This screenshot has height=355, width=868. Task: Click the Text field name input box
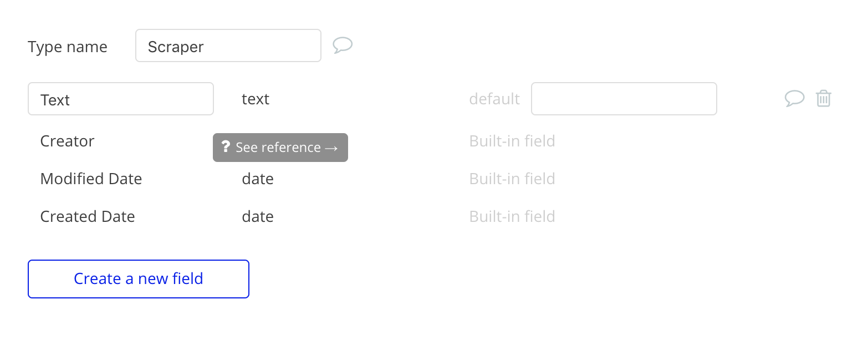[x=121, y=99]
